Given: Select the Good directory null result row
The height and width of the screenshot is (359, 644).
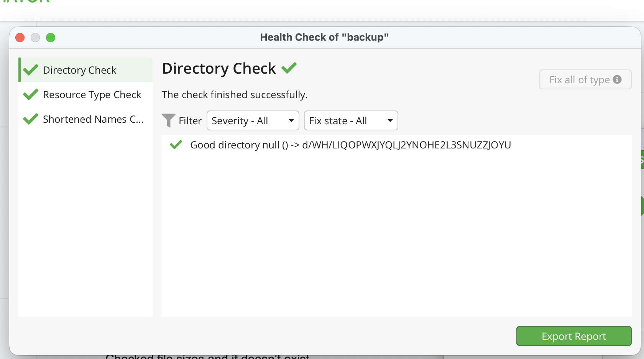Looking at the screenshot, I should click(x=350, y=145).
